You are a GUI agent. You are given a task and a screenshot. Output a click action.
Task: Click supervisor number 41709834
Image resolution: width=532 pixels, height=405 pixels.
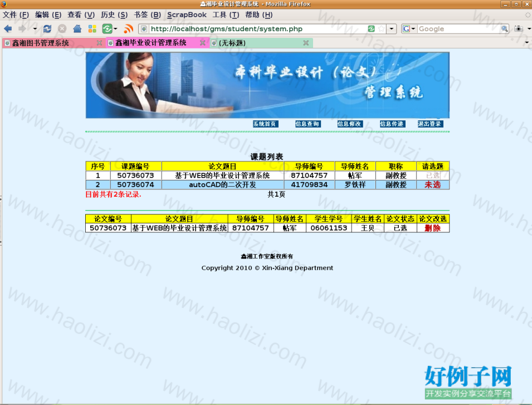(x=309, y=185)
